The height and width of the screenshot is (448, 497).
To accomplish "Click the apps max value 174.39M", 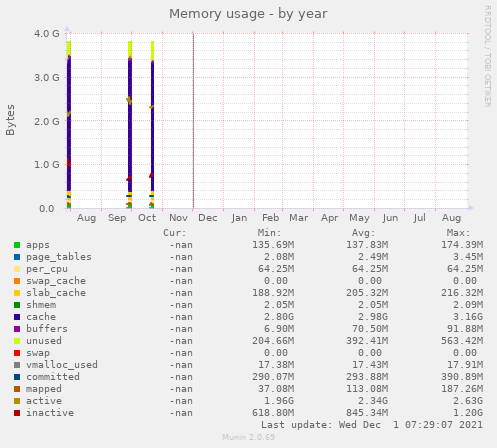I will point(462,245).
